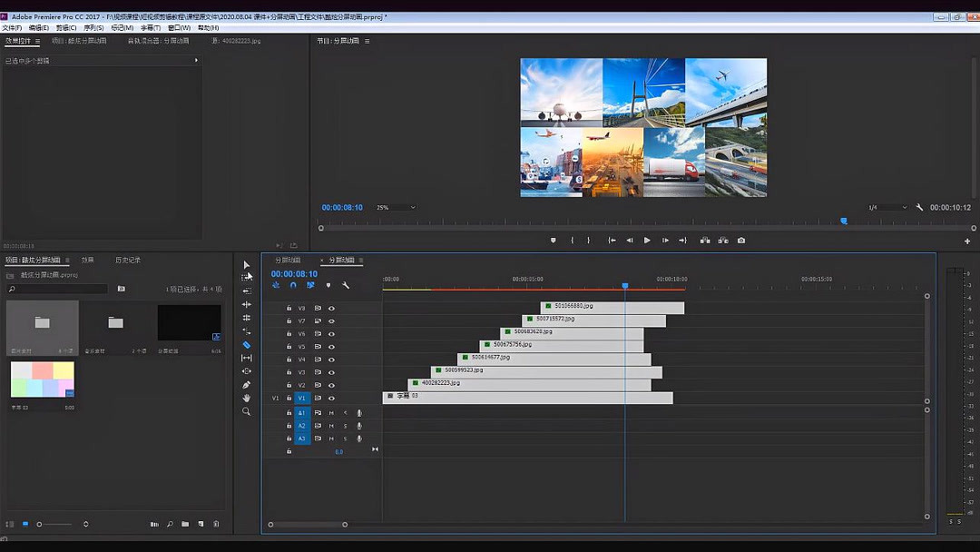The width and height of the screenshot is (980, 552).
Task: Hide track V8 using its eye icon
Action: (x=331, y=309)
